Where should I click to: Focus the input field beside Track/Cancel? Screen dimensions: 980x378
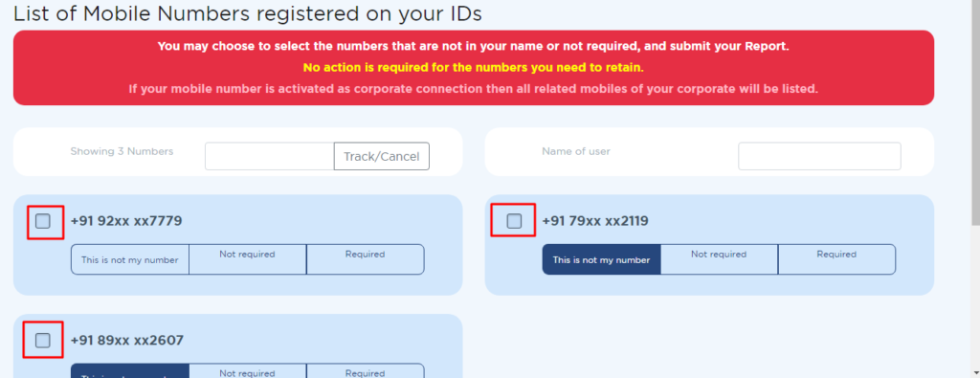pos(269,156)
